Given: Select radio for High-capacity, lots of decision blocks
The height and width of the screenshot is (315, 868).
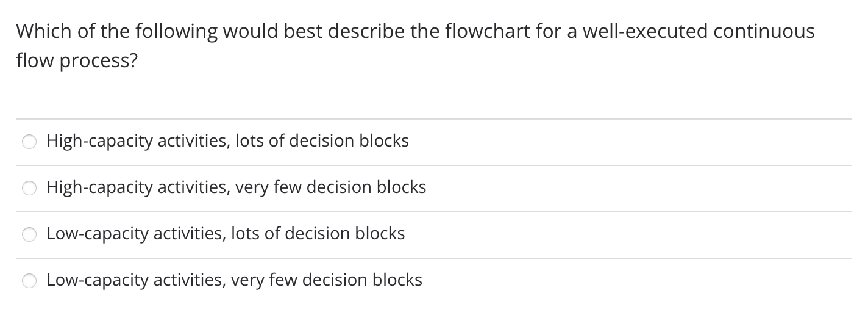Looking at the screenshot, I should tap(30, 142).
